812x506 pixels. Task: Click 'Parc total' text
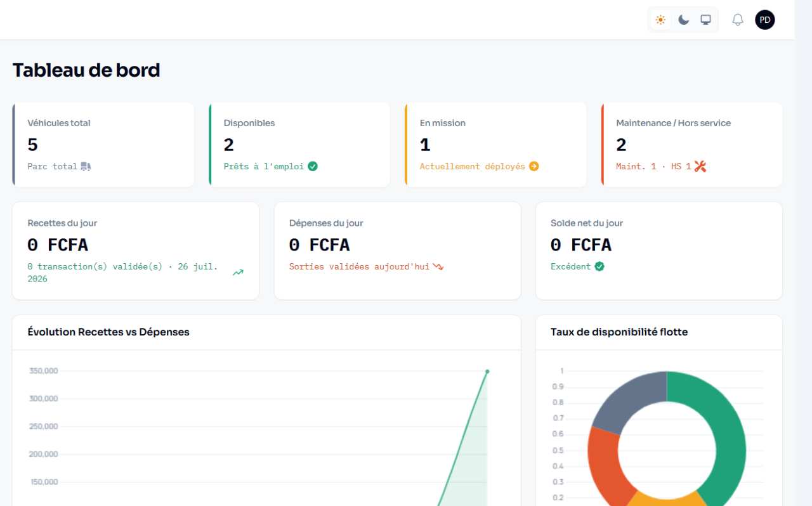tap(52, 166)
